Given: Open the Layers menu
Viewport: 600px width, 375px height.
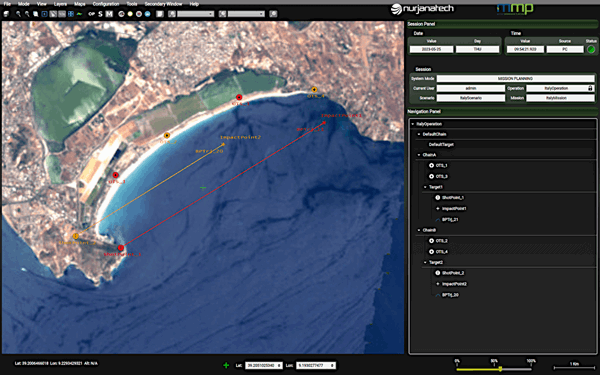Looking at the screenshot, I should (x=60, y=4).
